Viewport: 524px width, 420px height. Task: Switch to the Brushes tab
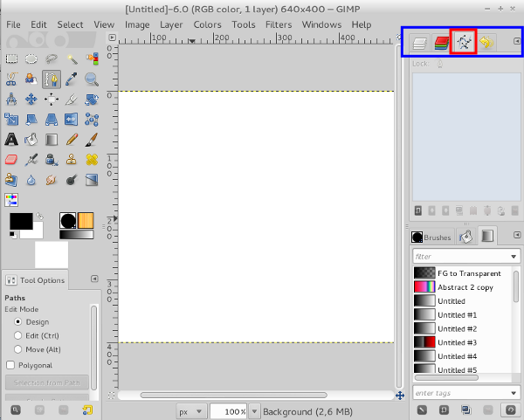[x=431, y=238]
